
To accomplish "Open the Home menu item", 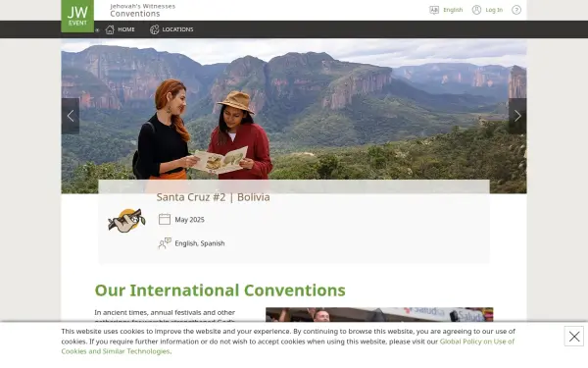I will [x=120, y=29].
